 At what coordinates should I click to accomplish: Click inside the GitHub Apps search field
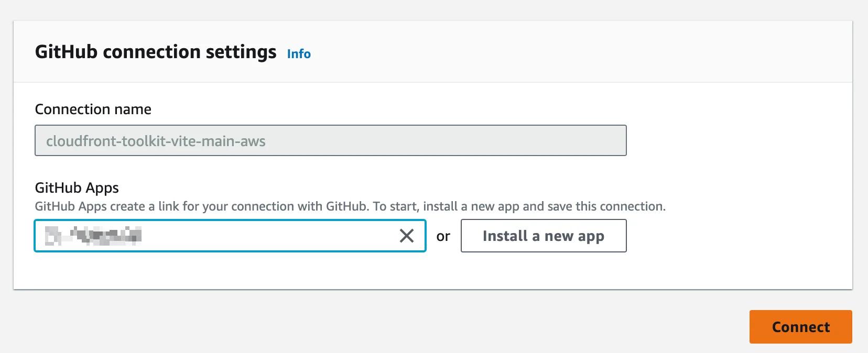tap(210, 236)
